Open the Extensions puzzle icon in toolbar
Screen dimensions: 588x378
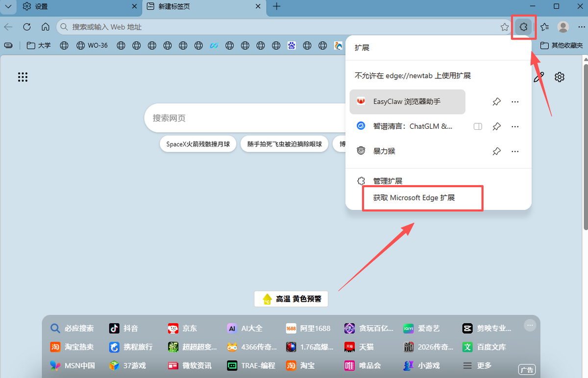click(523, 27)
